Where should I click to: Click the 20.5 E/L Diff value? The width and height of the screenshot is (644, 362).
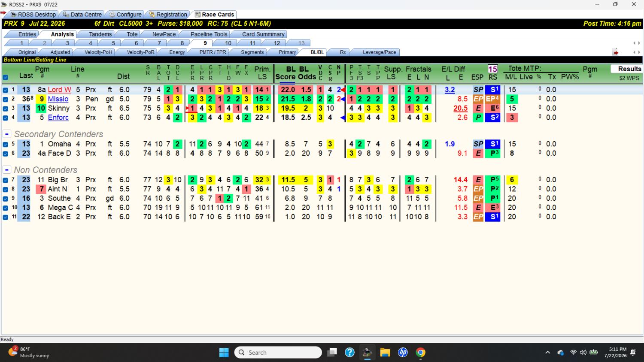click(x=460, y=109)
